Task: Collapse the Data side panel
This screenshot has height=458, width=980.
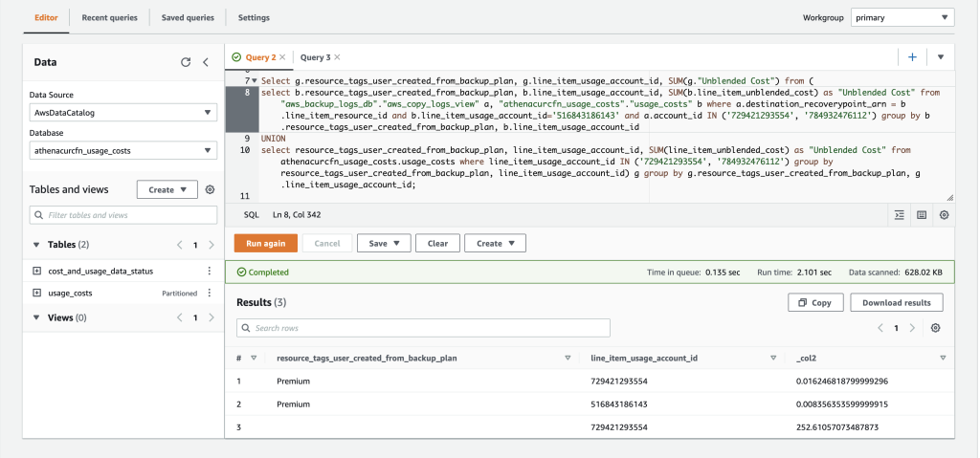Action: 206,62
